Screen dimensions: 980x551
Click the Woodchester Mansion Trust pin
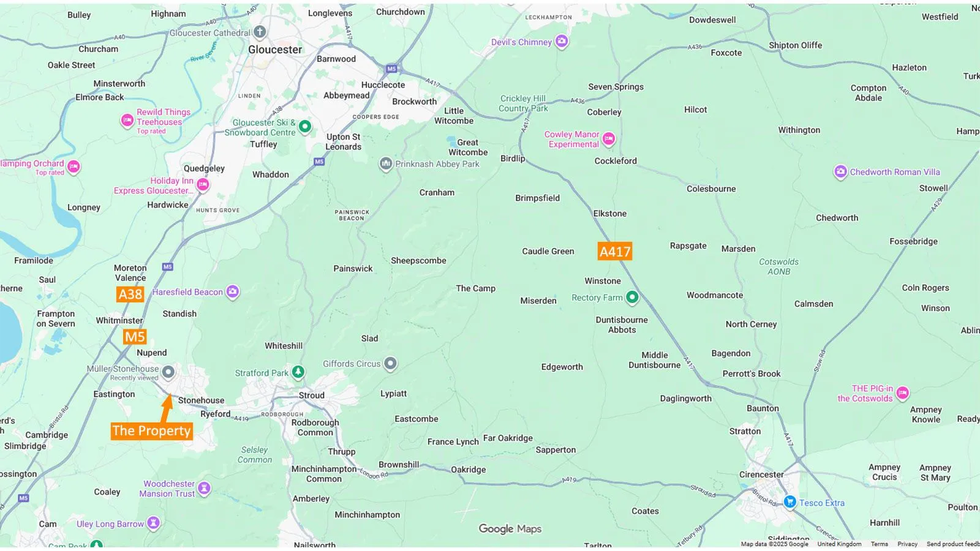(x=205, y=489)
